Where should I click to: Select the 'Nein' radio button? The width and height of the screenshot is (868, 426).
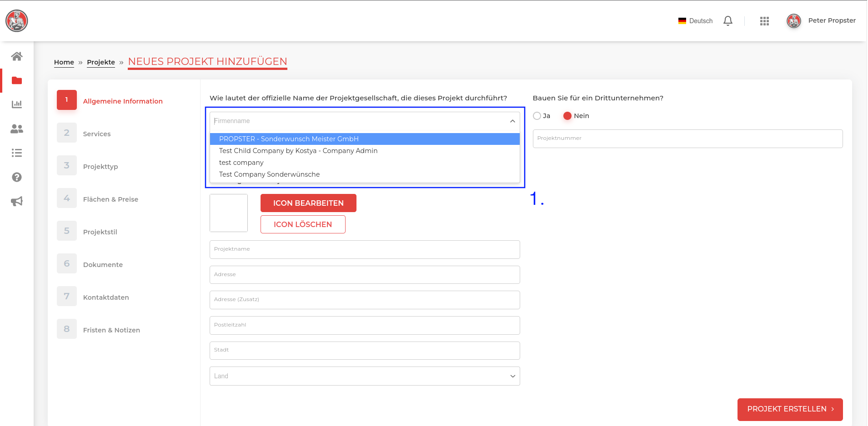[567, 116]
